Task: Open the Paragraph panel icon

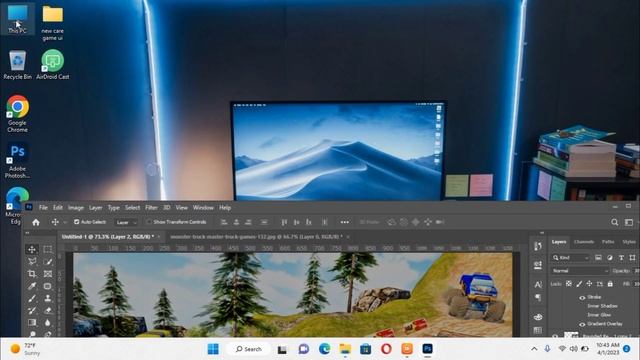Action: click(x=538, y=298)
